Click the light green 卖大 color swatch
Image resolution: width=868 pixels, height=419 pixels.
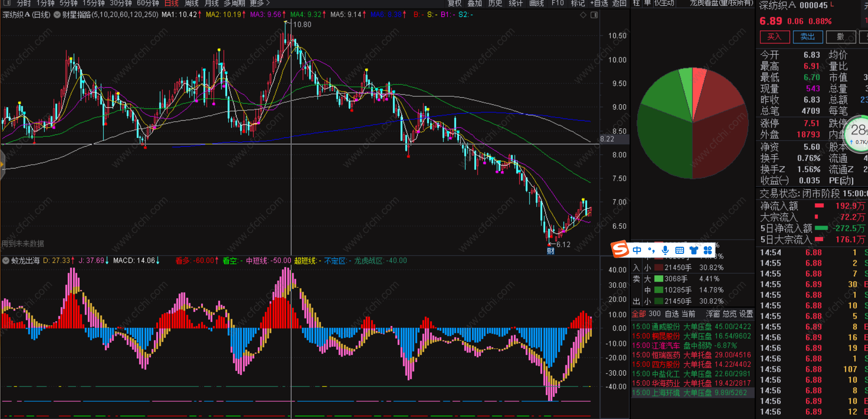tap(658, 279)
